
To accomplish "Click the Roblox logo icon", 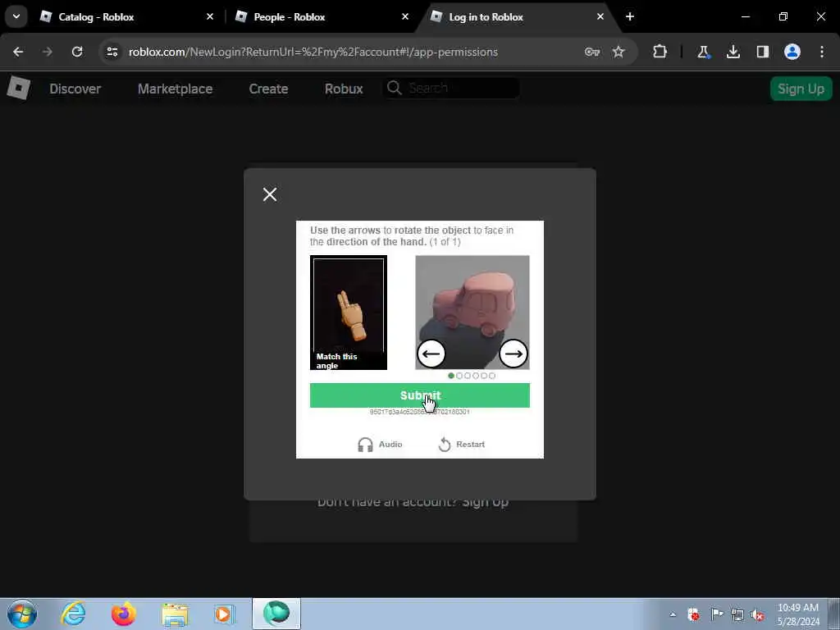I will (x=18, y=88).
